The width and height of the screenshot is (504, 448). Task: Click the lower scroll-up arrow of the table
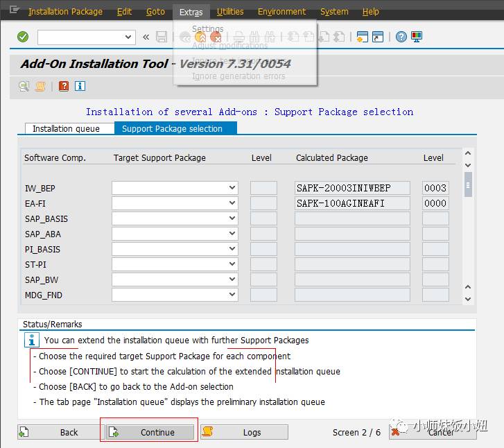click(468, 287)
